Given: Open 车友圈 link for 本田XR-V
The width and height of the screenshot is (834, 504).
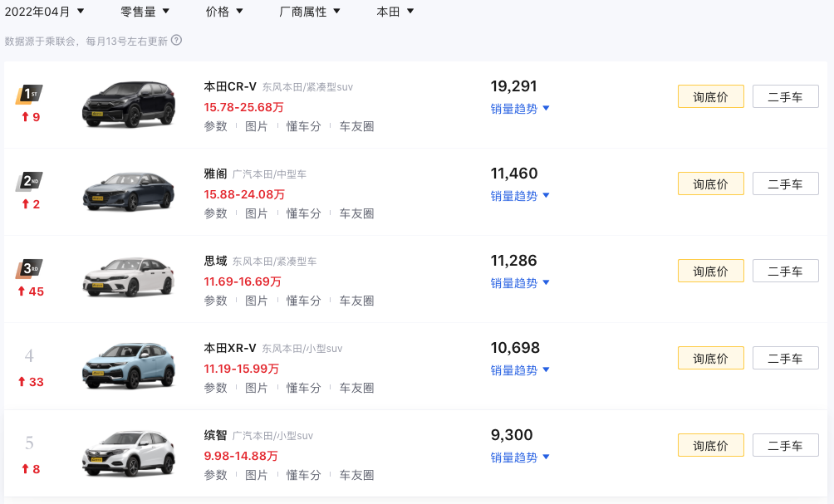Looking at the screenshot, I should click(x=356, y=388).
